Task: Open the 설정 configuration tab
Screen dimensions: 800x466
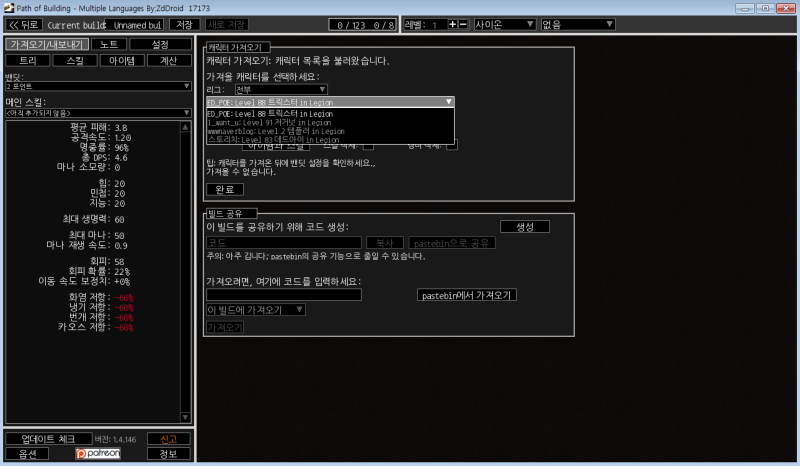Action: 160,44
